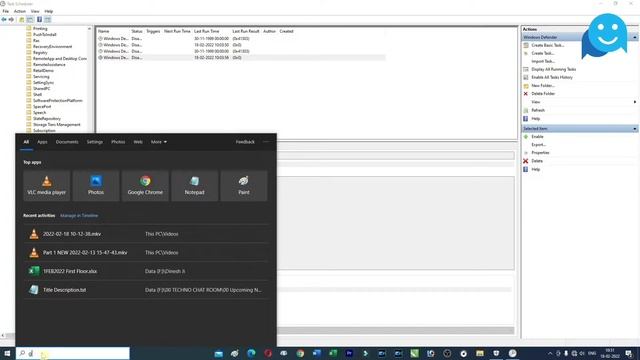This screenshot has width=640, height=360.
Task: Click the blue Help icon in the toolbar
Action: (x=40, y=20)
